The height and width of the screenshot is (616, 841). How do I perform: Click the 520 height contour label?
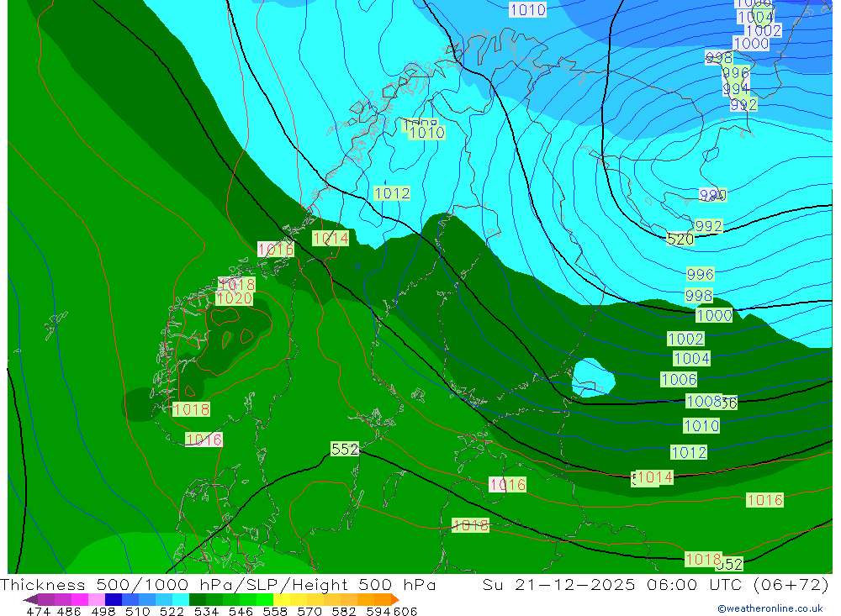pyautogui.click(x=680, y=240)
